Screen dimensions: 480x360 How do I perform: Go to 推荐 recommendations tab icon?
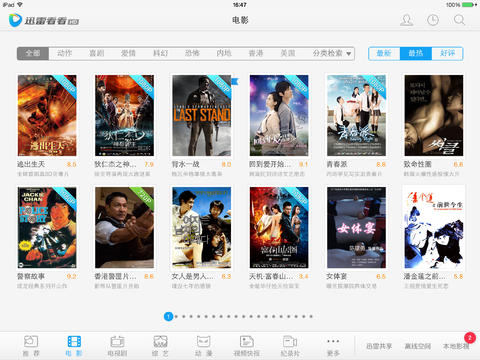click(x=31, y=345)
